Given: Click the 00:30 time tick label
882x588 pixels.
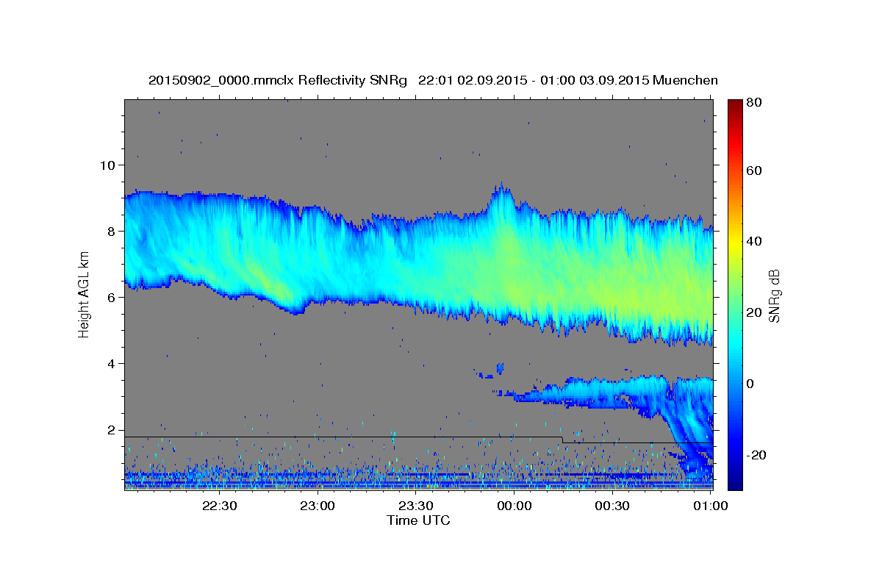Looking at the screenshot, I should point(612,506).
